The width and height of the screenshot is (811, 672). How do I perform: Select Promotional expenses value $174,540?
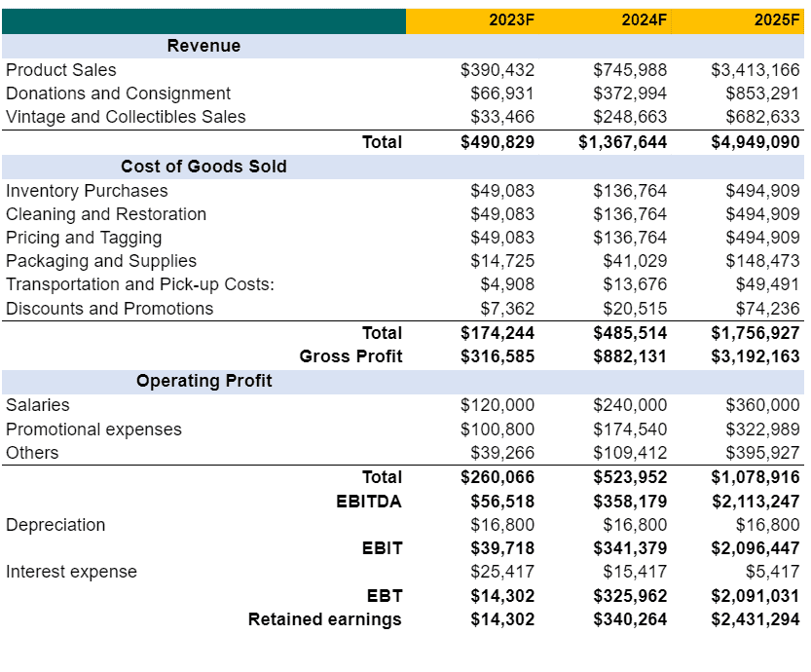click(x=630, y=429)
